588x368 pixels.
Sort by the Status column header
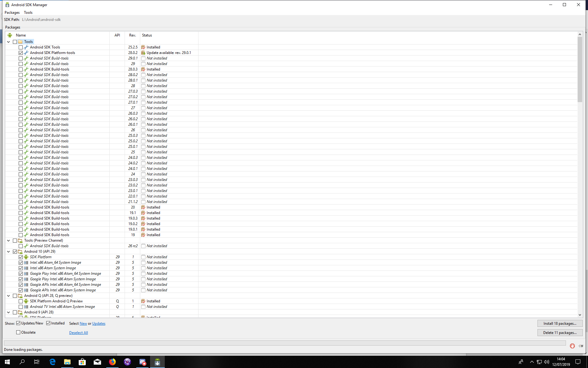tap(169, 35)
